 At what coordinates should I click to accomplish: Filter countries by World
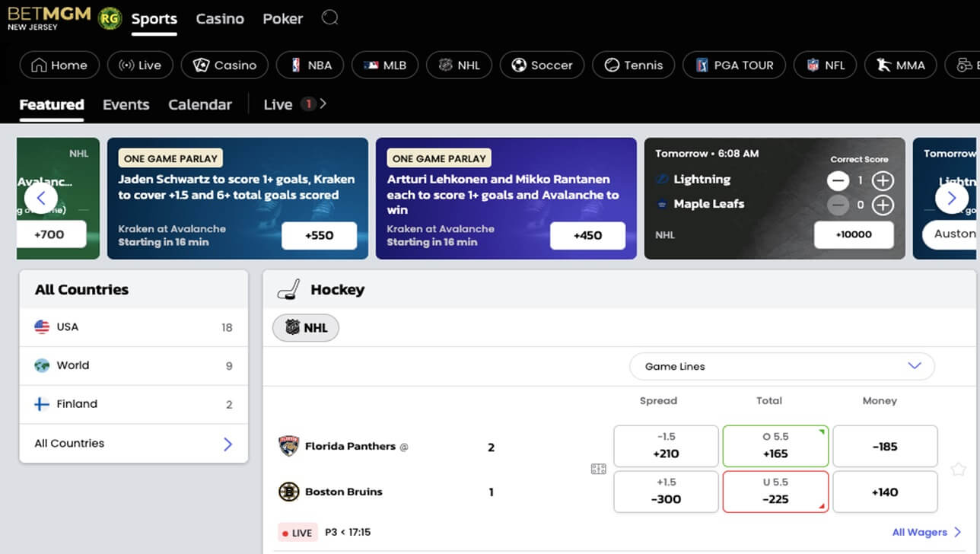[x=133, y=366]
